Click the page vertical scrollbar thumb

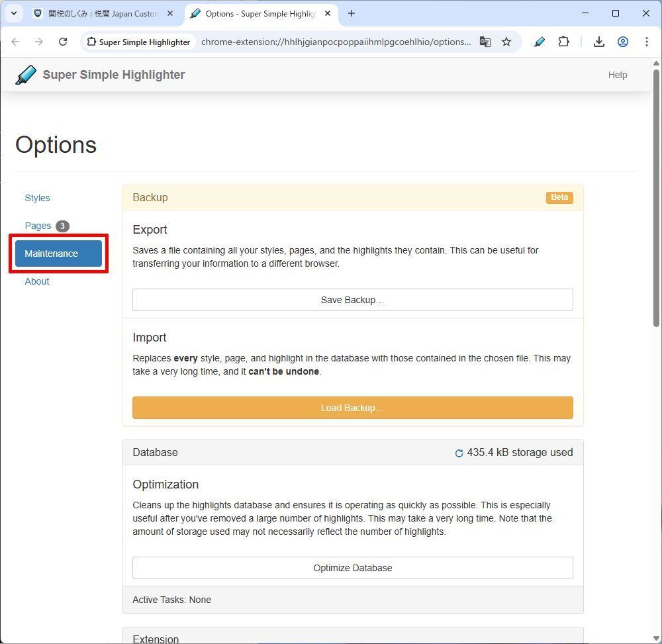coord(656,198)
